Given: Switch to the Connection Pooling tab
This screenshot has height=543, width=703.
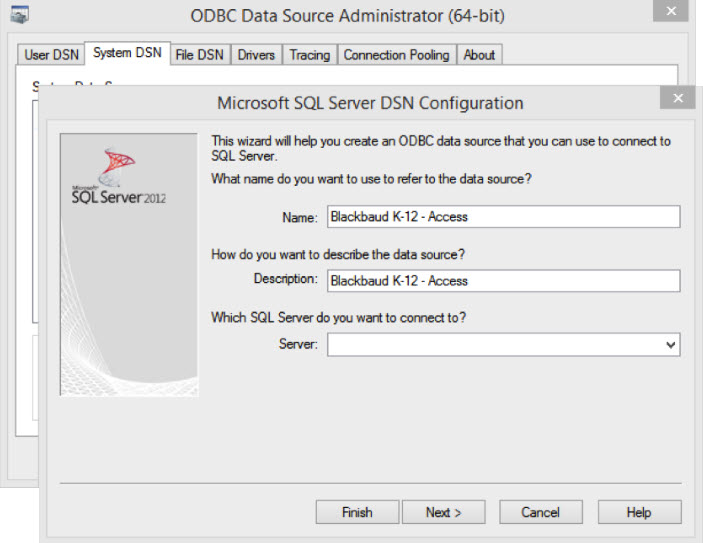Looking at the screenshot, I should click(x=396, y=55).
